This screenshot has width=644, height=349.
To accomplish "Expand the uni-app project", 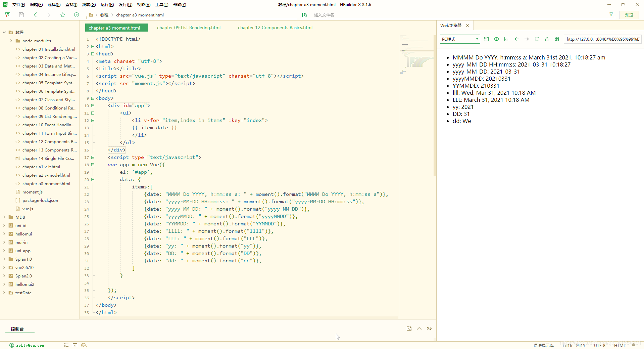I will tap(4, 251).
